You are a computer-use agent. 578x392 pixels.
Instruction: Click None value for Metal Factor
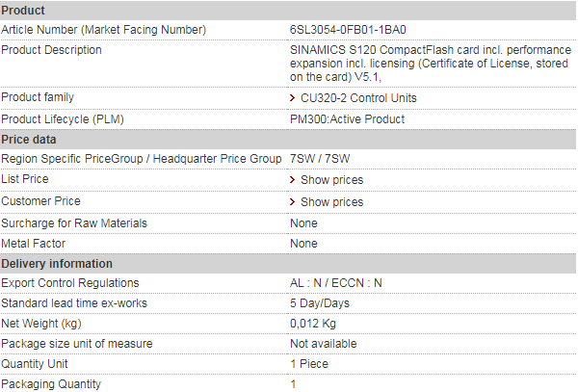303,244
